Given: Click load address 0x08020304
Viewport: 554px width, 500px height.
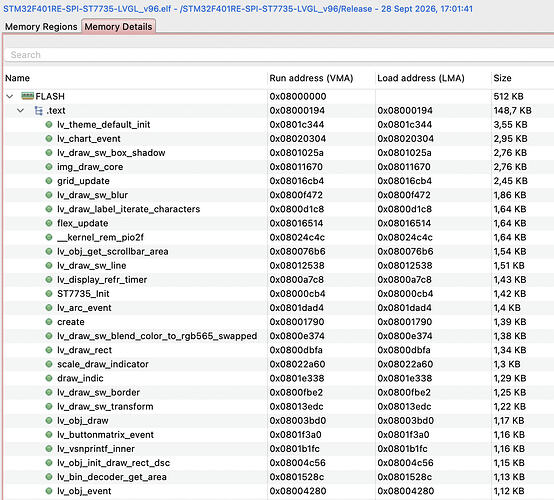Looking at the screenshot, I should point(405,139).
